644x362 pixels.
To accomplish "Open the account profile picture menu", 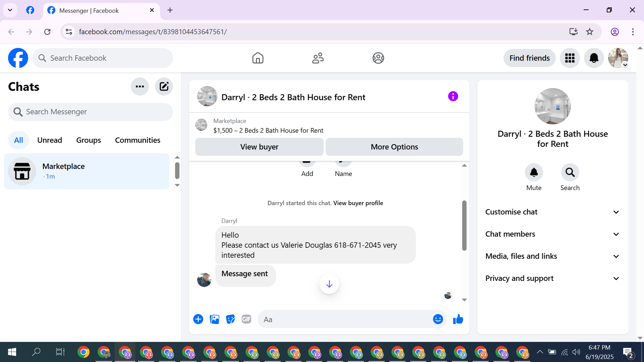I will tap(618, 58).
